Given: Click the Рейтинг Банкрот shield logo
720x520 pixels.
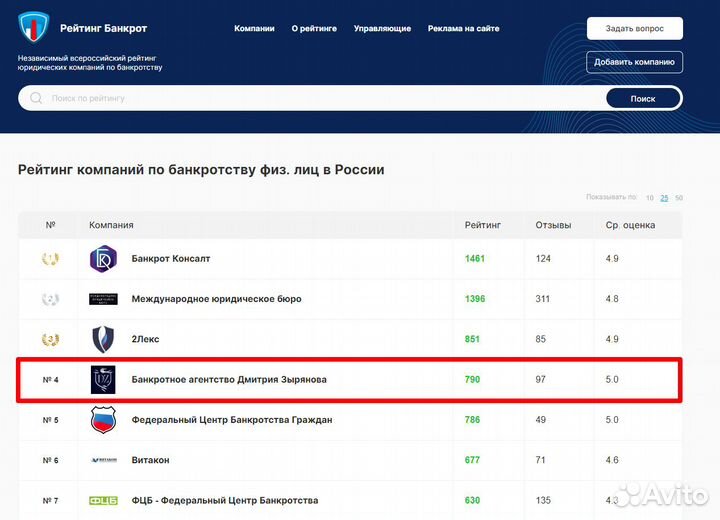Looking at the screenshot, I should coord(33,27).
